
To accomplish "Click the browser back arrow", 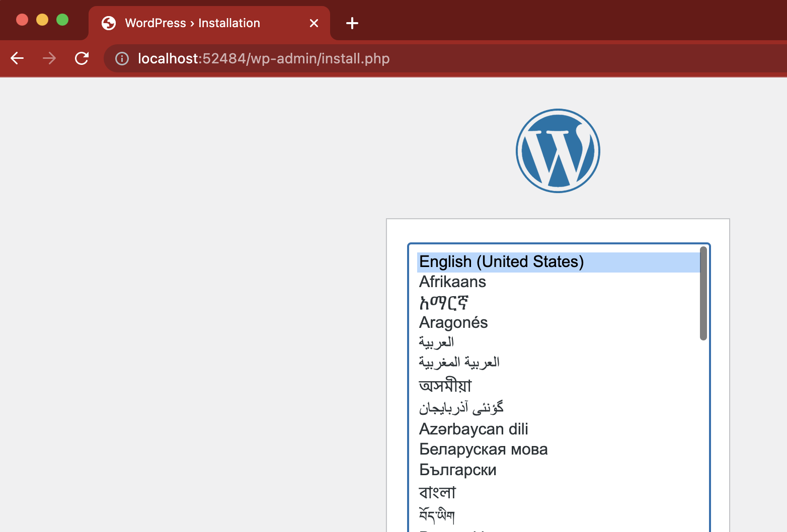I will click(17, 58).
